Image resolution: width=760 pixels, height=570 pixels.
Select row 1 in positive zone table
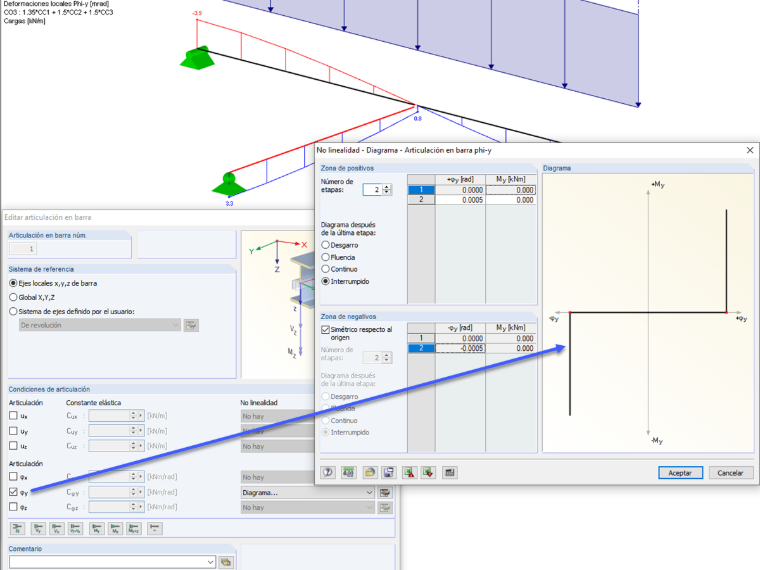click(x=421, y=190)
